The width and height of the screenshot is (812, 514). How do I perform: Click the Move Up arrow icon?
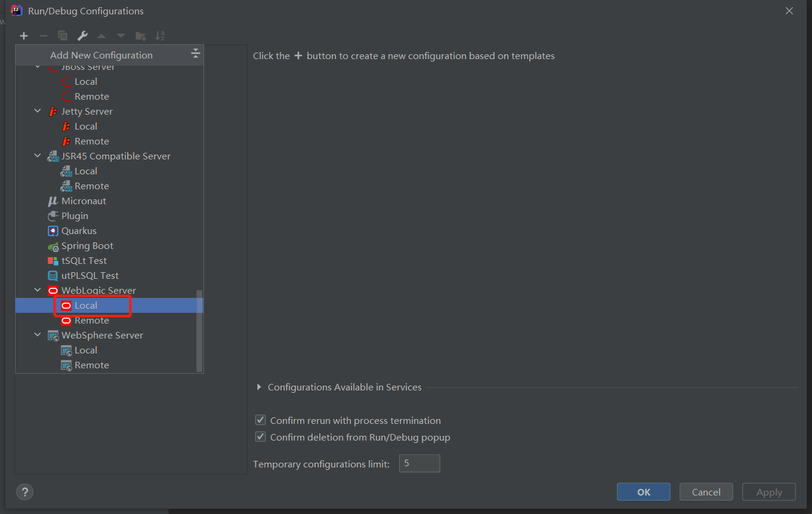tap(101, 36)
